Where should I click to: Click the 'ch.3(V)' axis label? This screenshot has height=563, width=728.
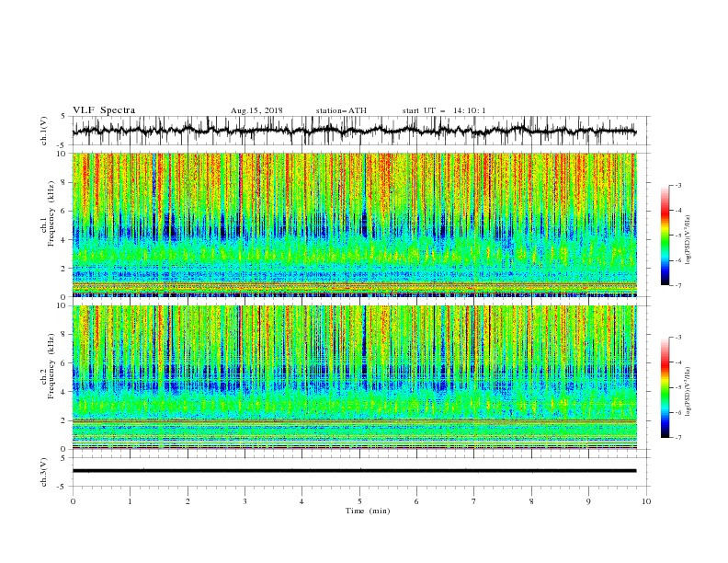[44, 472]
